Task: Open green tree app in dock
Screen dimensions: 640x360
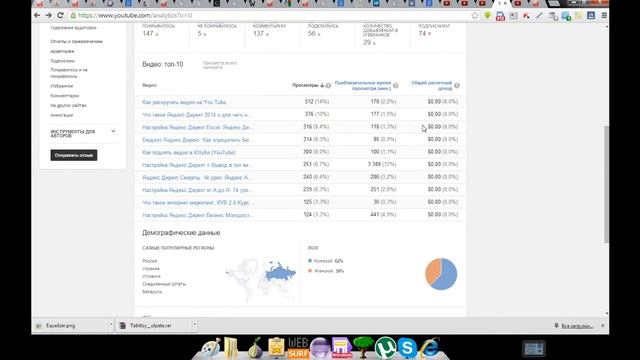Action: (363, 348)
